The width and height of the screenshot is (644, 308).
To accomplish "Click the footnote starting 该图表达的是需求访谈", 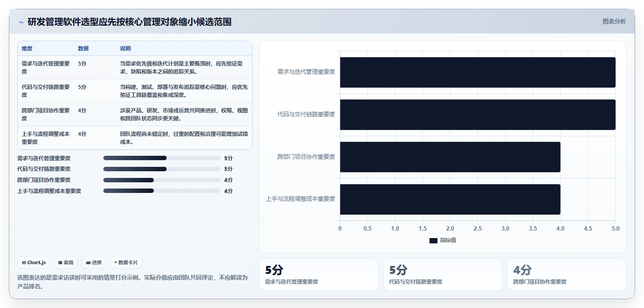I will click(x=133, y=282).
